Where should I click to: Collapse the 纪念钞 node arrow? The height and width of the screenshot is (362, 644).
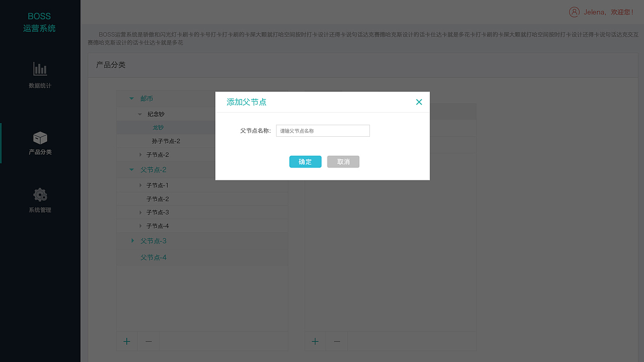(x=140, y=114)
